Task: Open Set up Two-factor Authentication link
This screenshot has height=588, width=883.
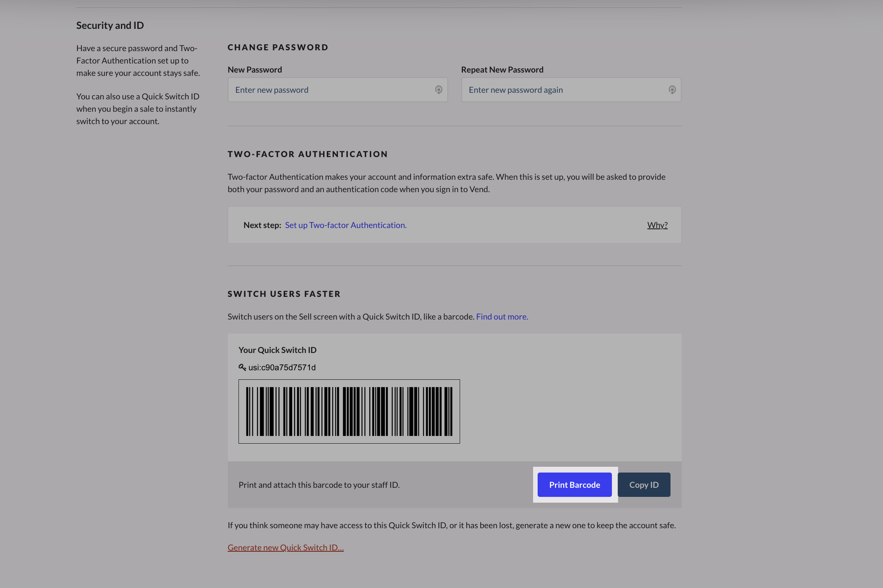Action: [x=345, y=225]
